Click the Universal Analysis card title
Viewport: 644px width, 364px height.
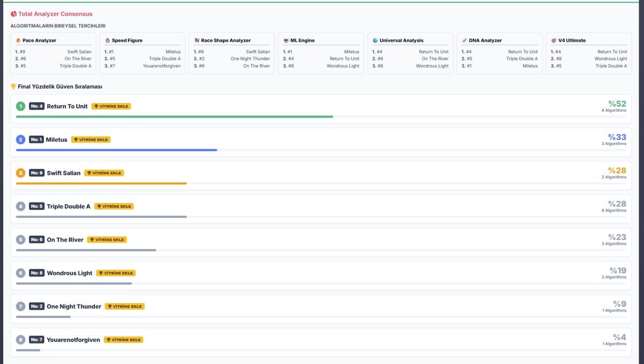[x=401, y=40]
